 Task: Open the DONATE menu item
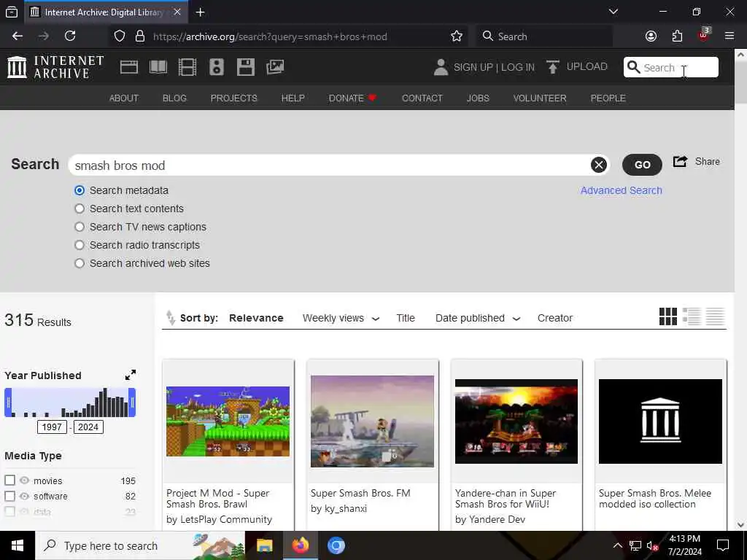[352, 98]
